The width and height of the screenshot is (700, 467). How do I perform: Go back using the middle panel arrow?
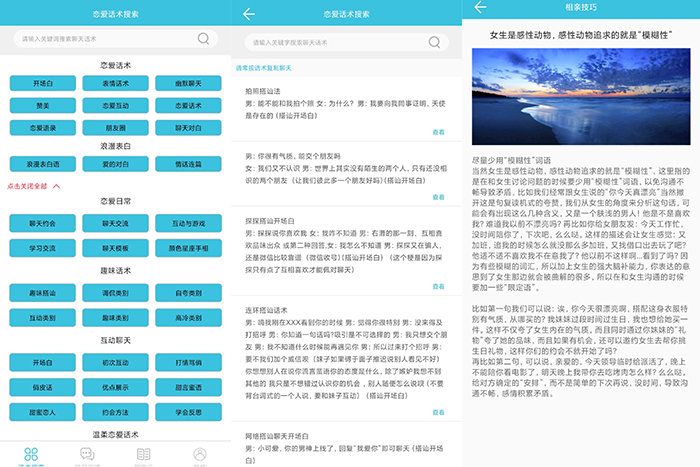coord(248,14)
